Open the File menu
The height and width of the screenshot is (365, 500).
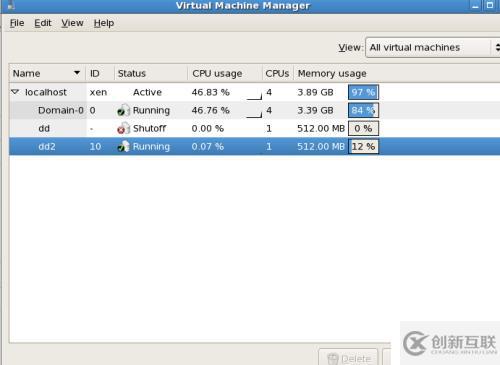(17, 23)
